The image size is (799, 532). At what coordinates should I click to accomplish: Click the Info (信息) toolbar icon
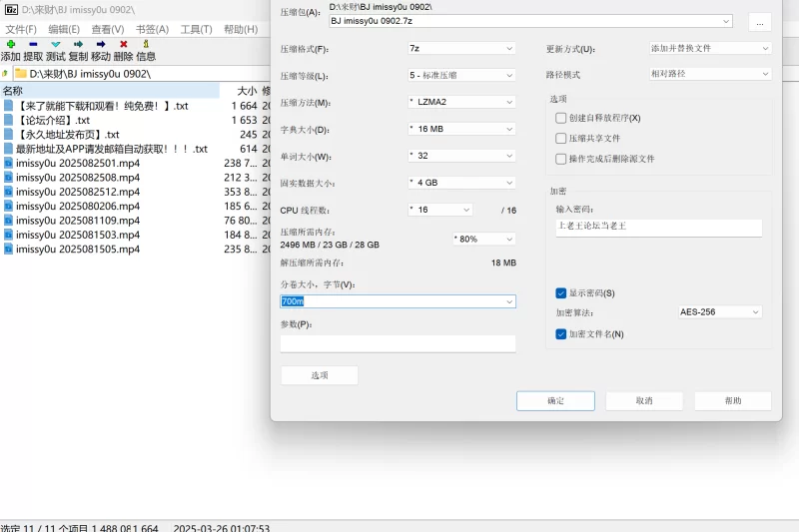(146, 44)
